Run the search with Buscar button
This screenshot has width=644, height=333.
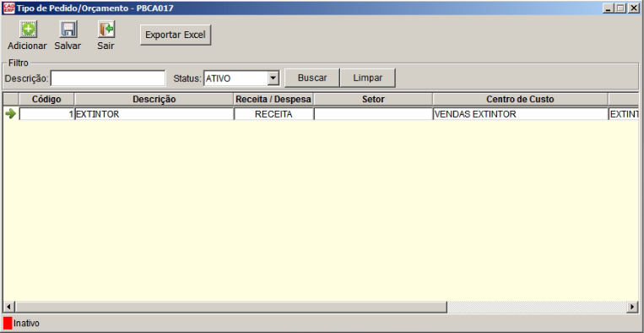point(312,78)
